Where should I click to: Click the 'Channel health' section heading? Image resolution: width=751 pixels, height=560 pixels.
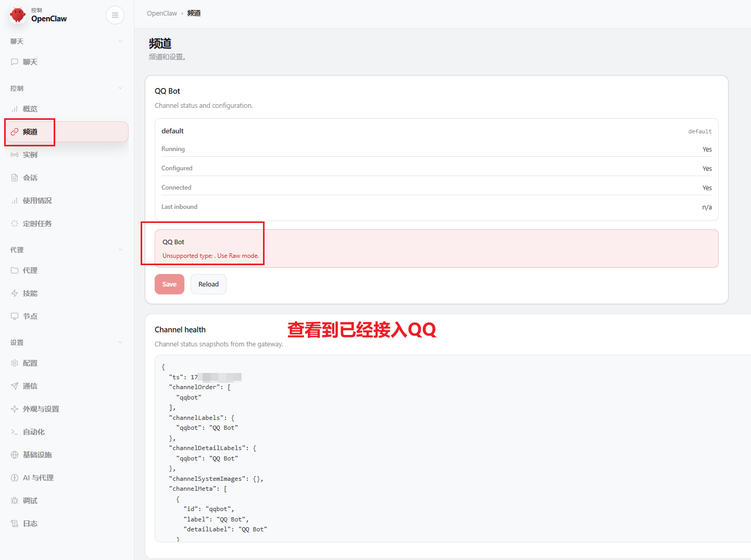coord(180,330)
